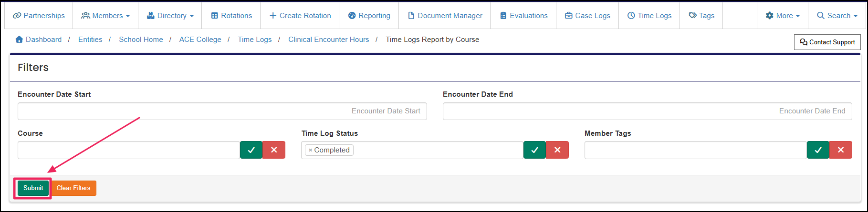The image size is (868, 212).
Task: Click the More gear icon
Action: coord(770,16)
